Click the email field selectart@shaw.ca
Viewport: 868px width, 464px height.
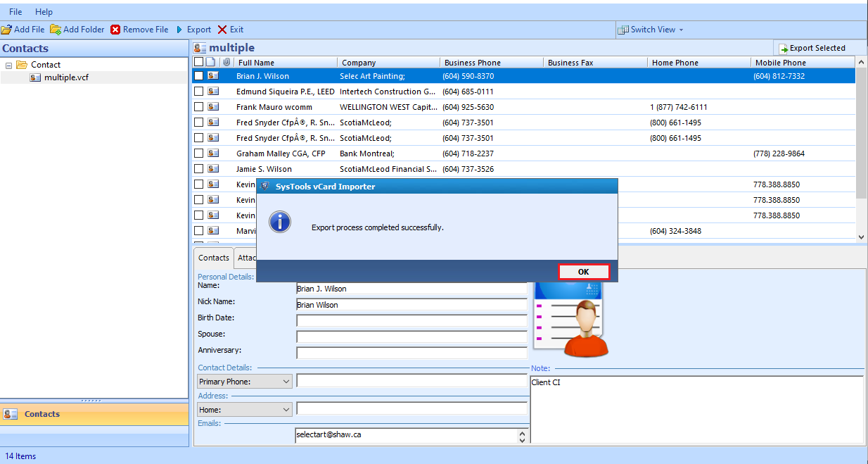[407, 435]
